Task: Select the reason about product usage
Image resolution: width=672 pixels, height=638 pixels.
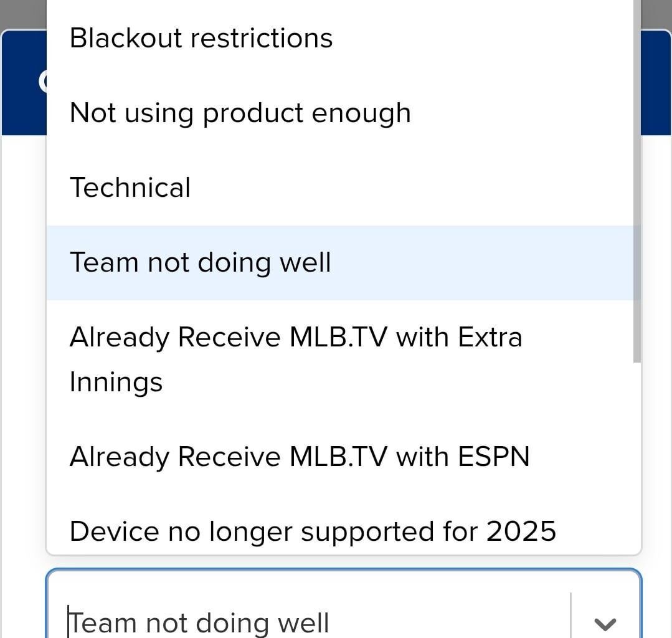Action: click(240, 113)
